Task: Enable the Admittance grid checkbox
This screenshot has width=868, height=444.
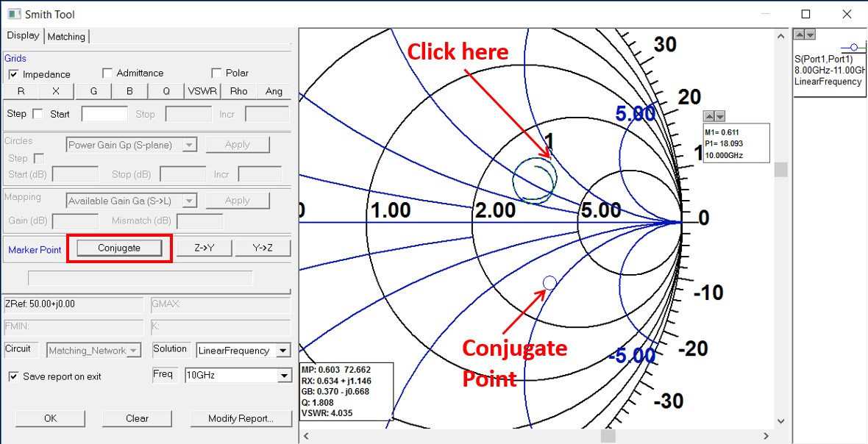Action: click(107, 73)
